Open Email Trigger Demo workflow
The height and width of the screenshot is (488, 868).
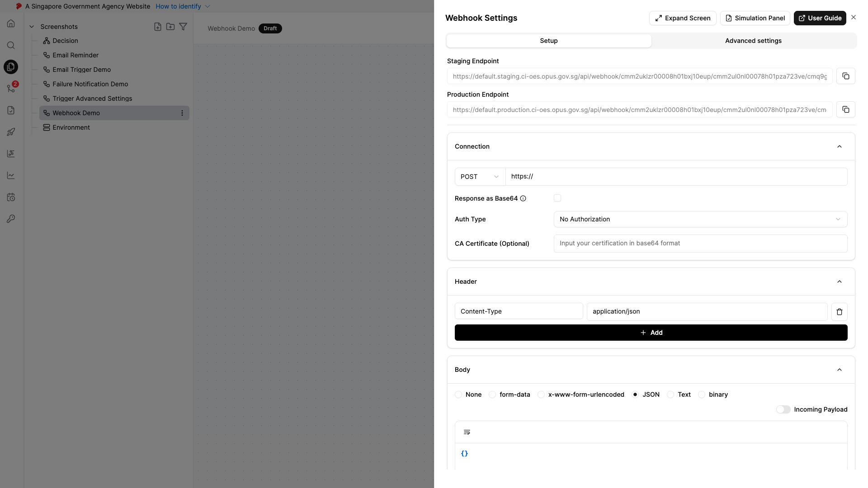81,70
